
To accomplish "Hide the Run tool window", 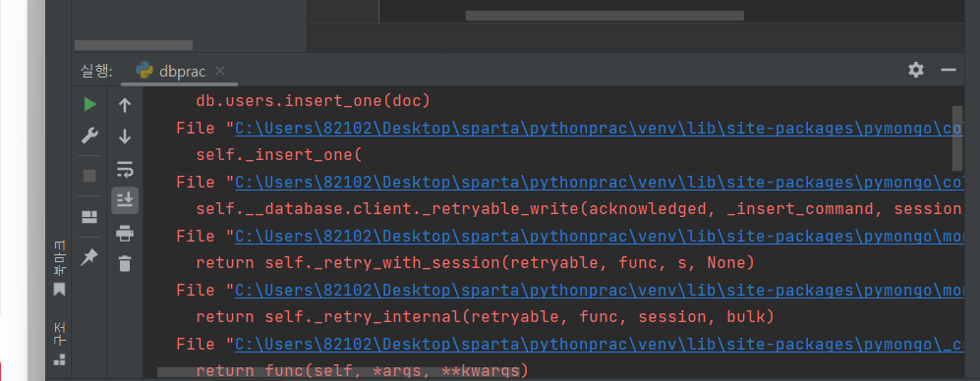I will click(949, 70).
